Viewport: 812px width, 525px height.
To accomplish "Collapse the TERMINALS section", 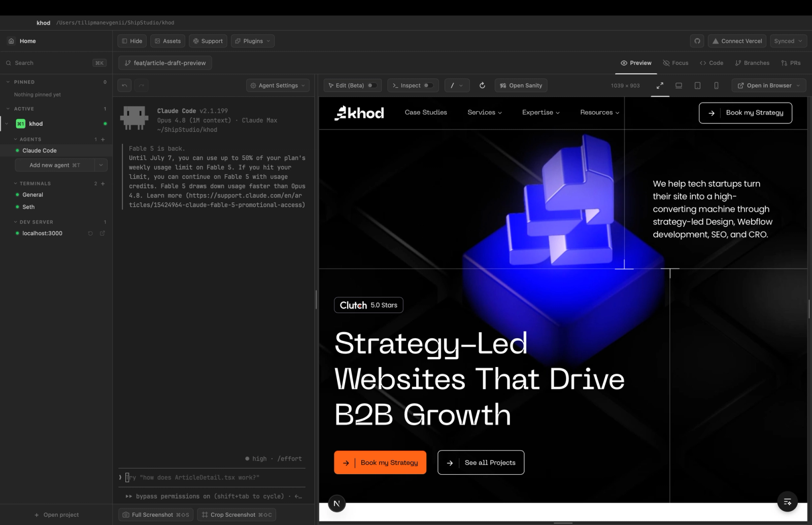I will (x=15, y=183).
